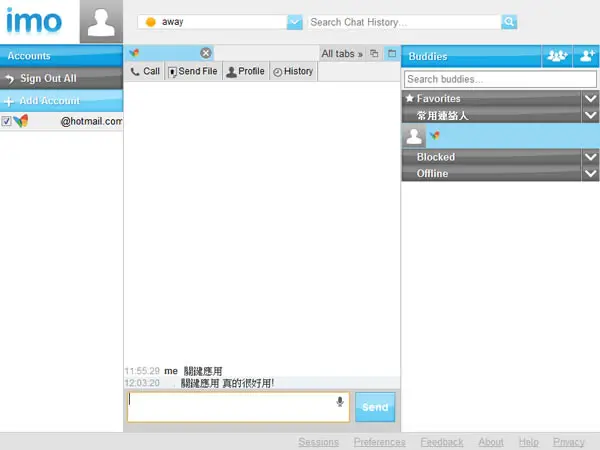
Task: Click the Send button
Action: click(x=375, y=407)
